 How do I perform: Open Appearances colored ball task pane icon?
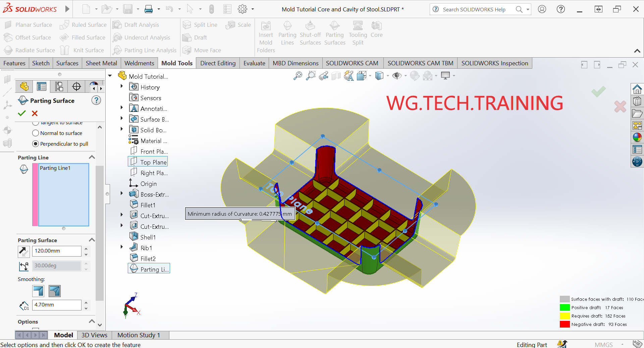pyautogui.click(x=637, y=137)
